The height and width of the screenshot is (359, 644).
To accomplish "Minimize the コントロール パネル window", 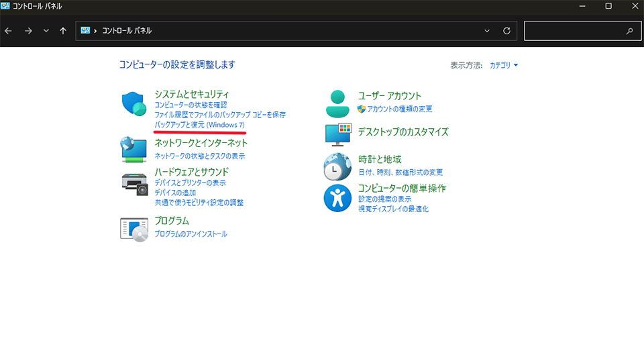I will pyautogui.click(x=582, y=6).
